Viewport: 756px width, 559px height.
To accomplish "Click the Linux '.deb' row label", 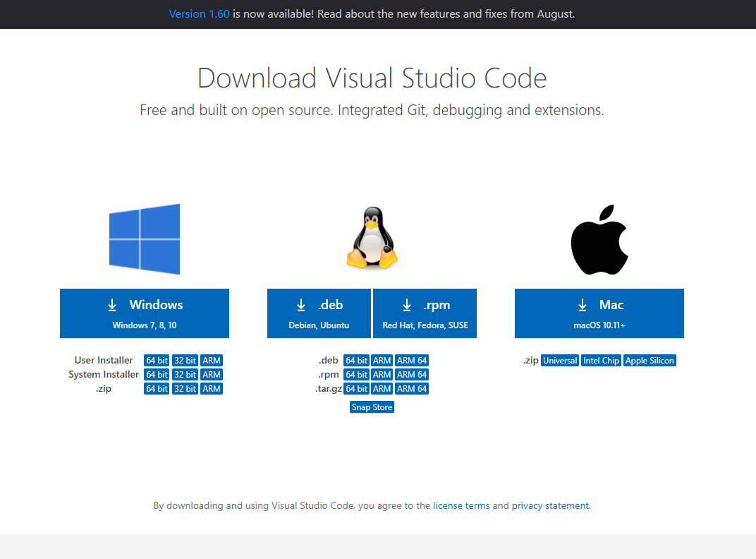I will click(x=329, y=361).
